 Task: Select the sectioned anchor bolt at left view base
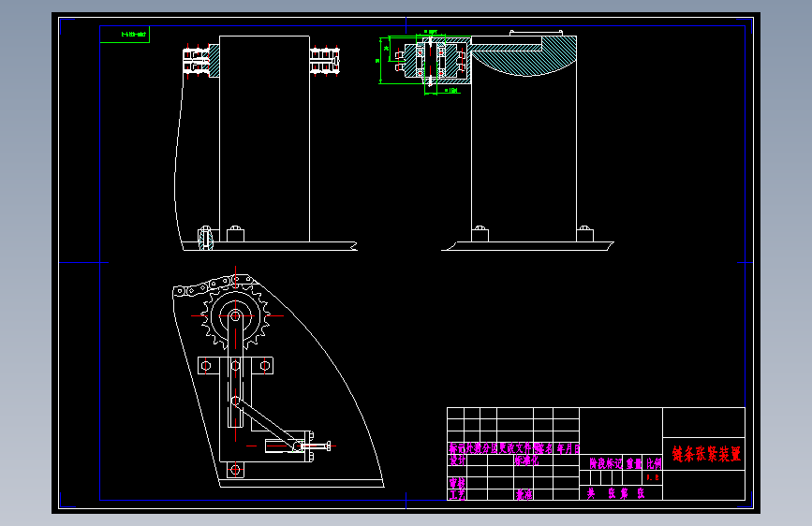(x=206, y=238)
